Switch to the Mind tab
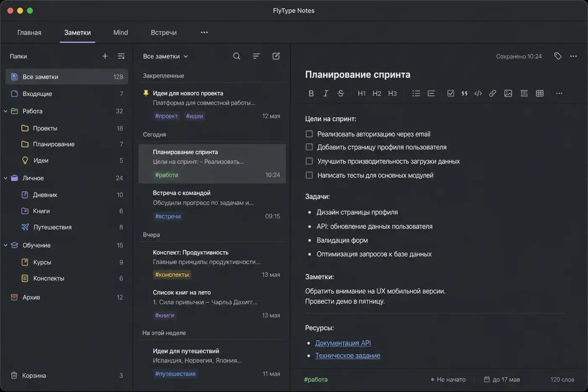This screenshot has width=588, height=392. [121, 32]
